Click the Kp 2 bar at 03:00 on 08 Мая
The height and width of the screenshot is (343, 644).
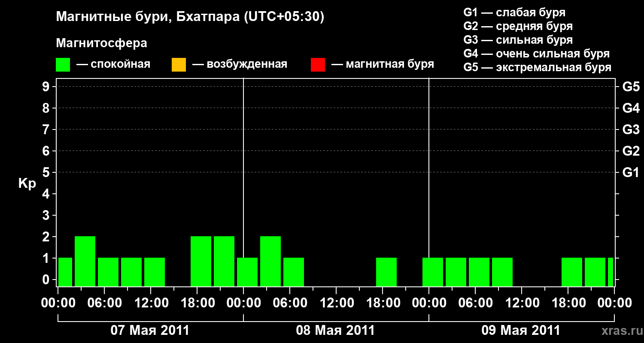[270, 261]
